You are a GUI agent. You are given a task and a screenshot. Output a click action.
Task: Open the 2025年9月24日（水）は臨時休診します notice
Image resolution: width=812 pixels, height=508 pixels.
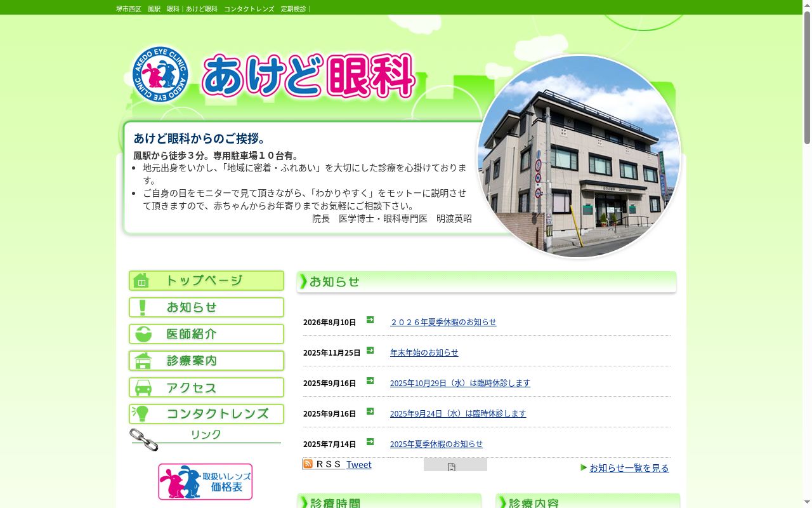(x=458, y=413)
